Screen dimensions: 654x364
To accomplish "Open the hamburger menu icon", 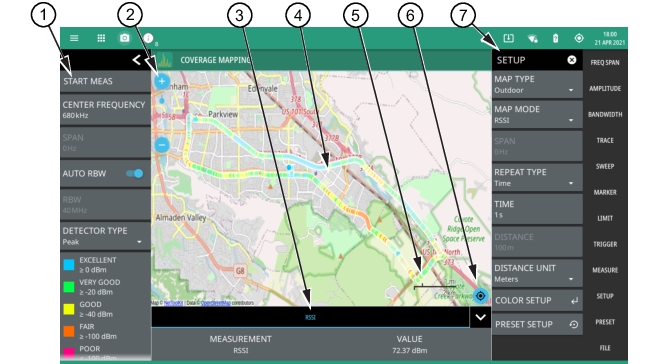I will click(x=74, y=38).
